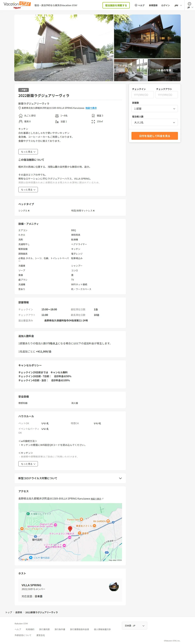Open the Vacation STAY Rakuten logo
195x644 pixels.
point(17,5)
